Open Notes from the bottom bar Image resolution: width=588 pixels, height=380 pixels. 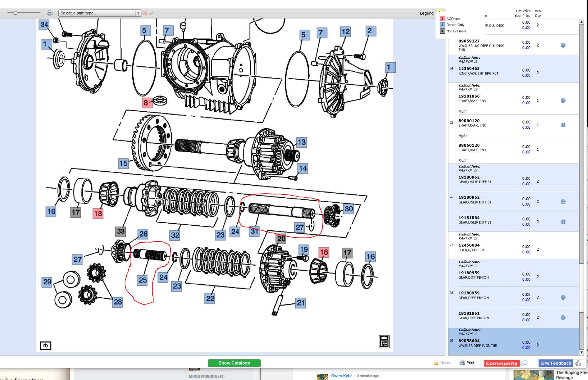pyautogui.click(x=443, y=363)
